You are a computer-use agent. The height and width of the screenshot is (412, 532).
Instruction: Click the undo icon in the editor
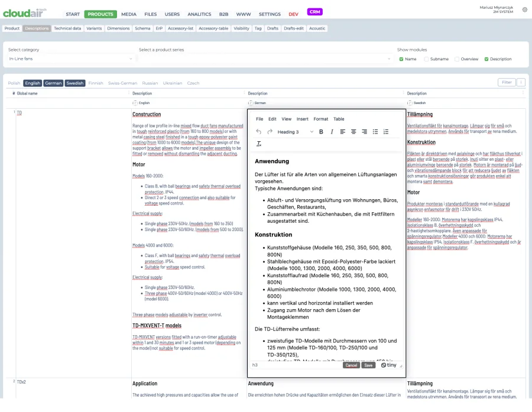click(258, 132)
